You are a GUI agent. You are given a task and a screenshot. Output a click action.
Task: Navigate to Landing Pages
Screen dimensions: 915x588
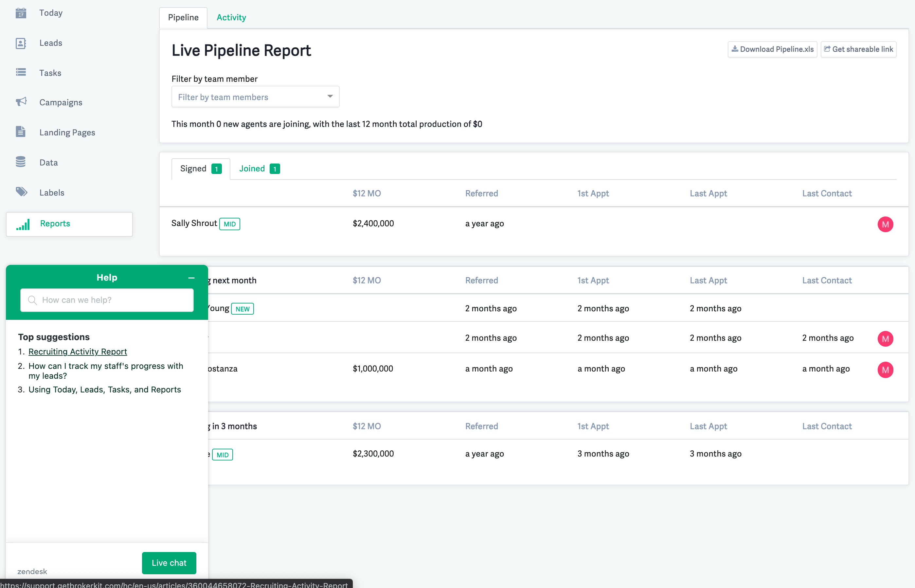tap(67, 132)
